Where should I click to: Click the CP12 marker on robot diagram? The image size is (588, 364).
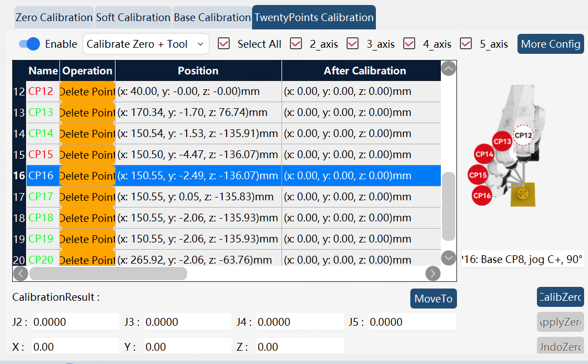pyautogui.click(x=523, y=135)
